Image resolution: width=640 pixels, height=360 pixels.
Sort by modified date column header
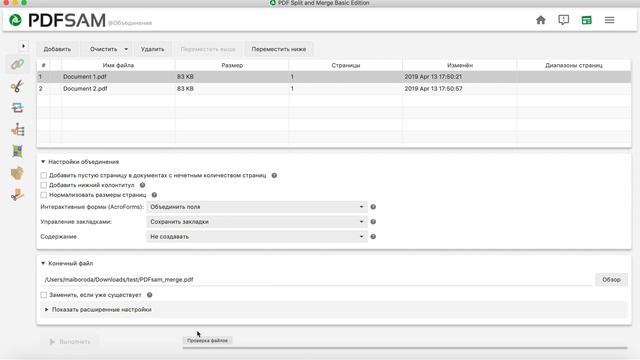[x=460, y=65]
